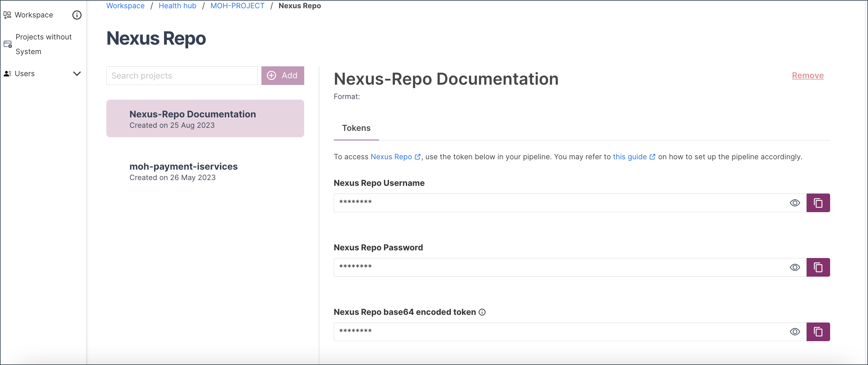Copy the Nexus Repo Password value
This screenshot has height=365, width=868.
[818, 267]
